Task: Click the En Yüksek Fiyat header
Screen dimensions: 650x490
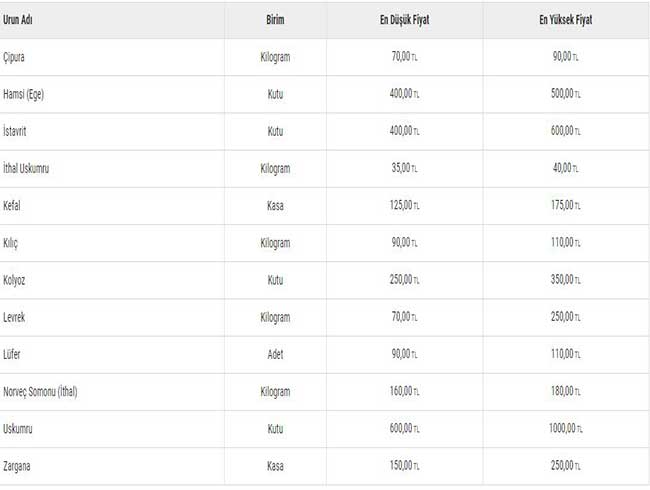Action: click(565, 19)
